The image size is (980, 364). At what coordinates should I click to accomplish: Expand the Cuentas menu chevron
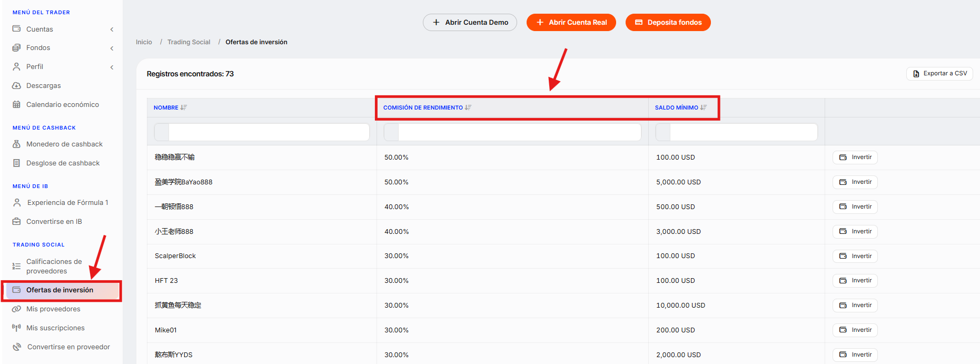click(112, 29)
